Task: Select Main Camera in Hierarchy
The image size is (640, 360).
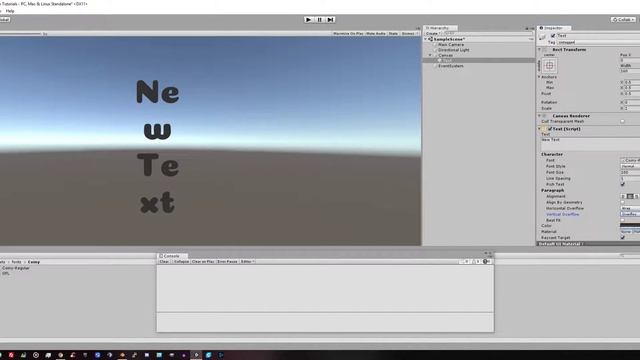Action: click(x=451, y=44)
